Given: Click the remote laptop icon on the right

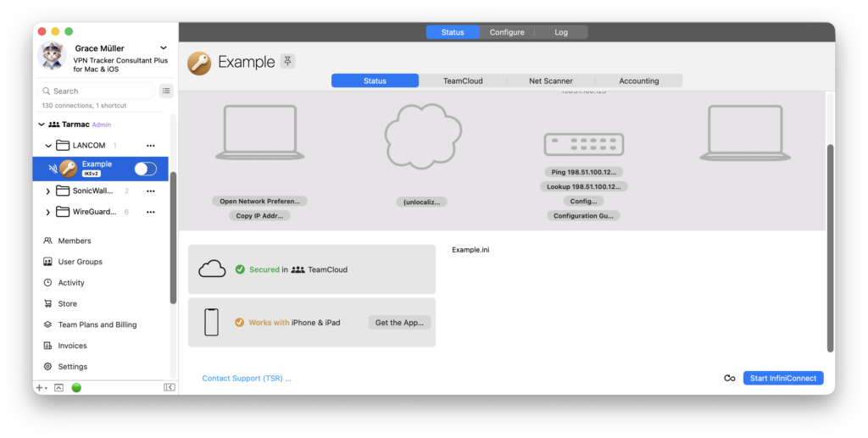Looking at the screenshot, I should (745, 133).
